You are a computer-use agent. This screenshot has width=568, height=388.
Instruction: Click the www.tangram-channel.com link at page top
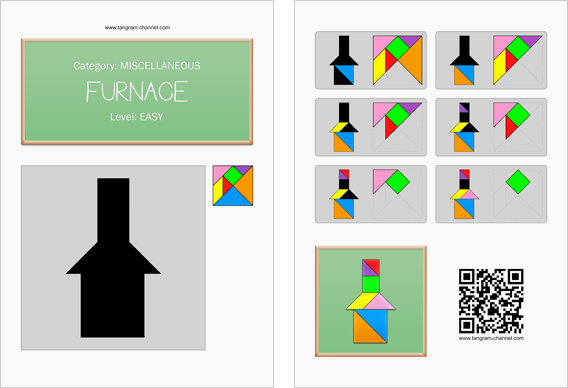[137, 27]
